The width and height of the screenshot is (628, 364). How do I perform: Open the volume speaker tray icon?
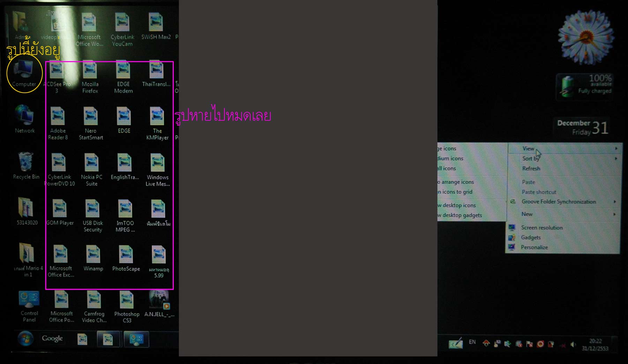pyautogui.click(x=573, y=344)
